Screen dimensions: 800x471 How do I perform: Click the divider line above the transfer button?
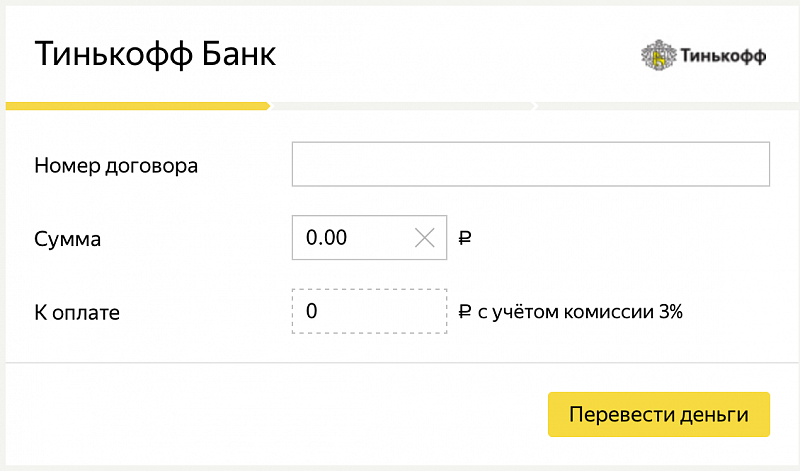point(400,362)
